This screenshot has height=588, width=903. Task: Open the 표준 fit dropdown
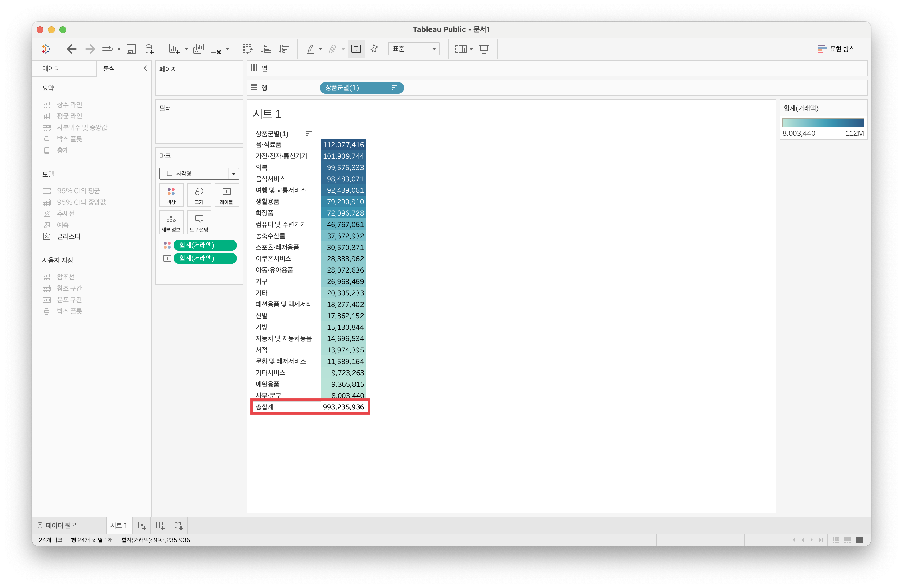point(413,49)
